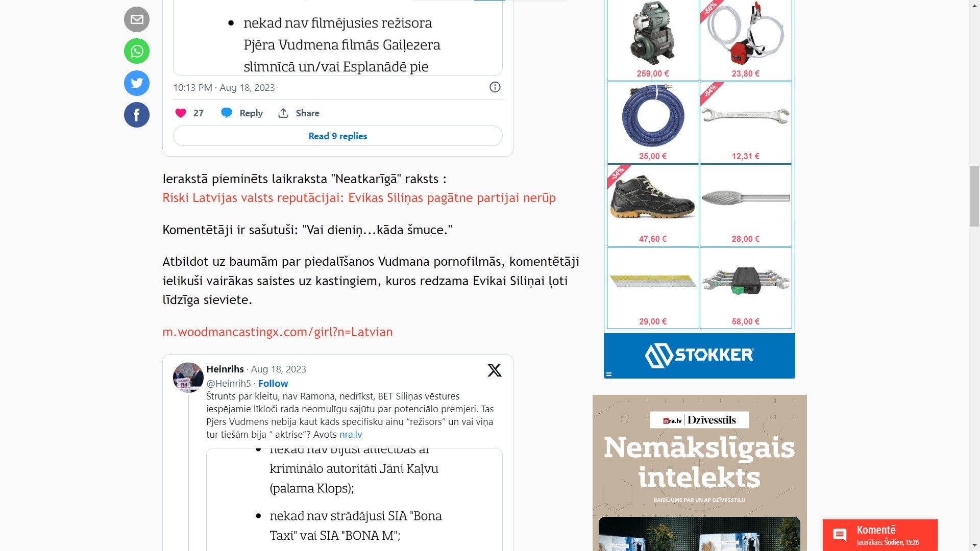Expand Read 9 replies thread
Image resolution: width=980 pixels, height=551 pixels.
coord(337,136)
